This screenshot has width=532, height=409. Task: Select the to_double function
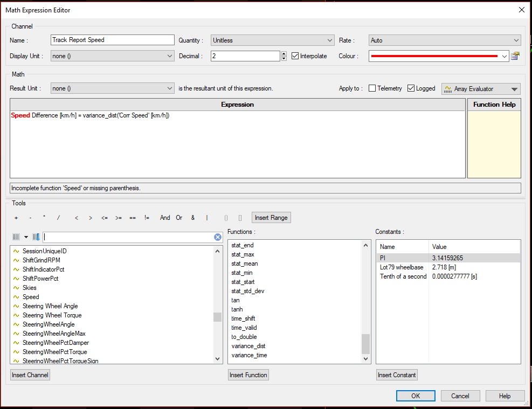click(244, 337)
